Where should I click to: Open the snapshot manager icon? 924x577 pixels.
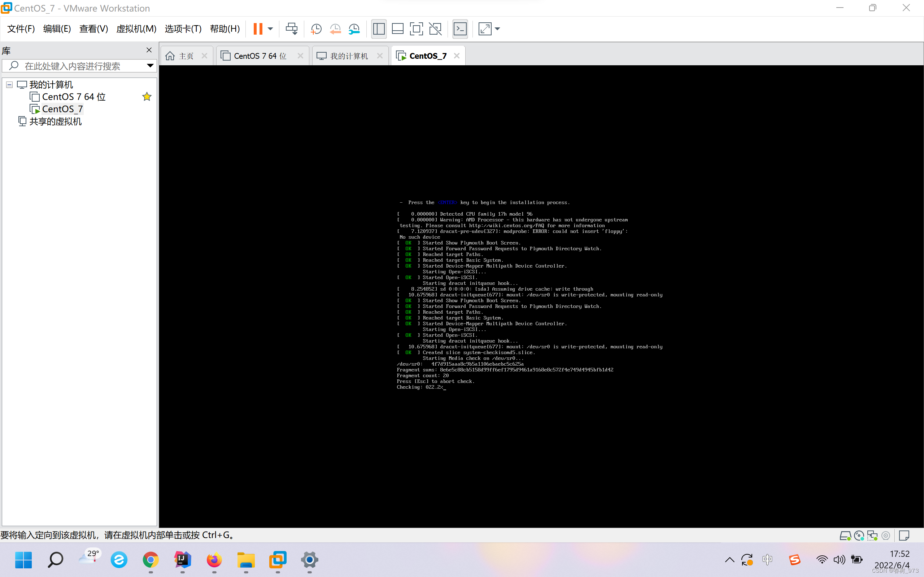click(x=354, y=28)
